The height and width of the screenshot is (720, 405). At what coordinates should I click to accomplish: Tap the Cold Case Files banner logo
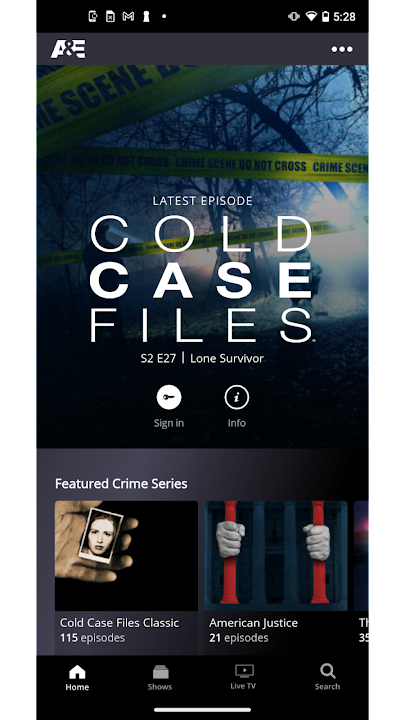(x=202, y=279)
